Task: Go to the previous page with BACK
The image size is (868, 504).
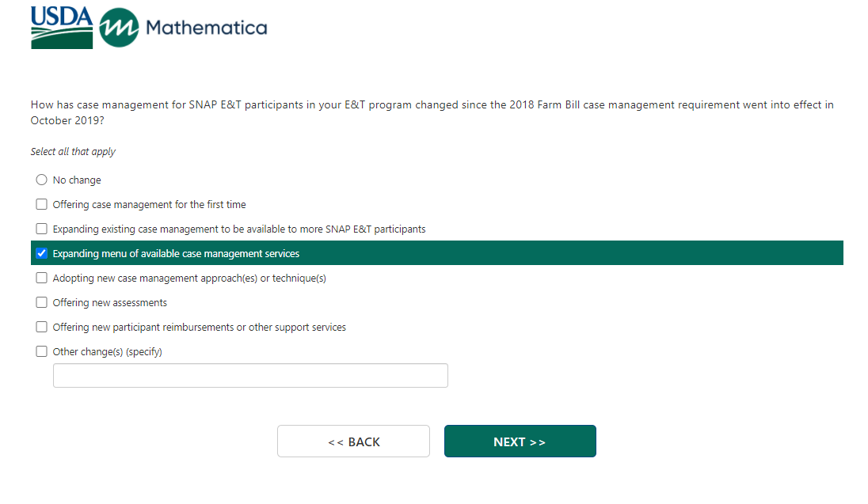Action: coord(353,441)
